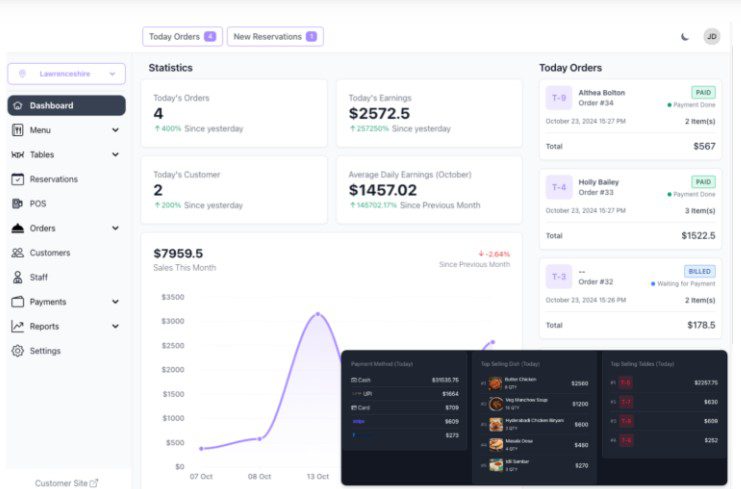The width and height of the screenshot is (741, 489).
Task: Click the Customer Site external link icon
Action: pos(94,483)
